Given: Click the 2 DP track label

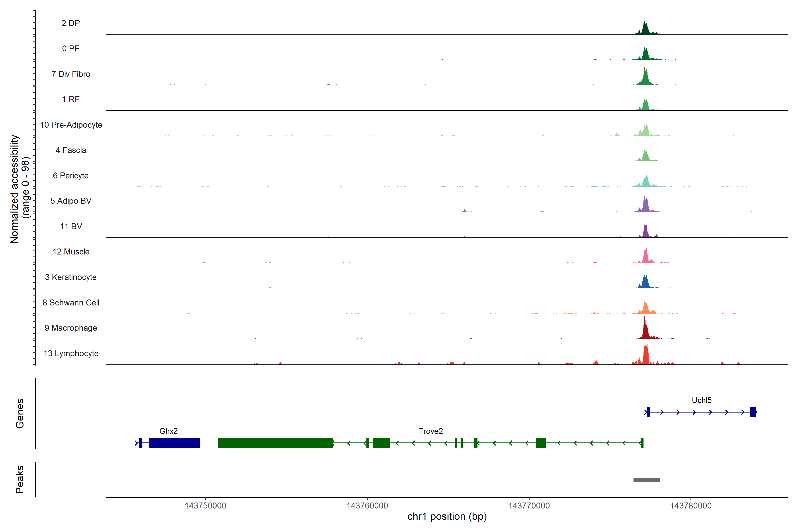Looking at the screenshot, I should pyautogui.click(x=70, y=23).
